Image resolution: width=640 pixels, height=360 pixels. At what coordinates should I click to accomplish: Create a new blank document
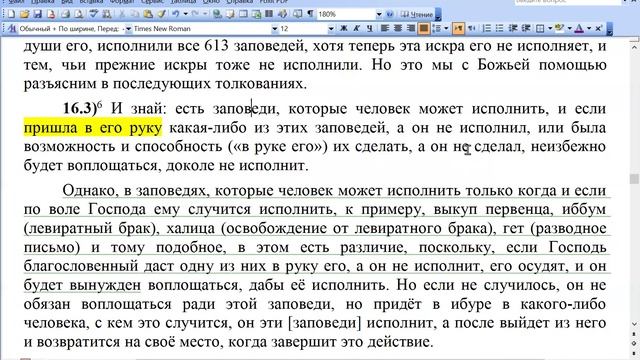tap(11, 14)
